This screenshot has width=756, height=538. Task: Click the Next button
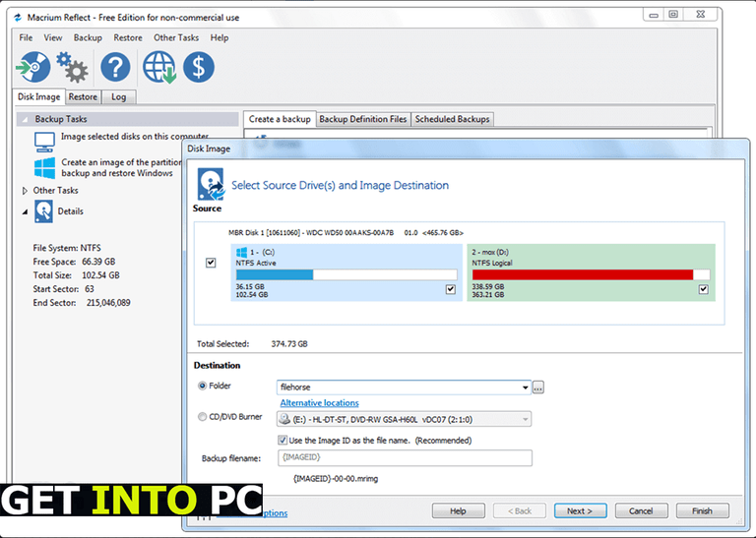click(580, 510)
